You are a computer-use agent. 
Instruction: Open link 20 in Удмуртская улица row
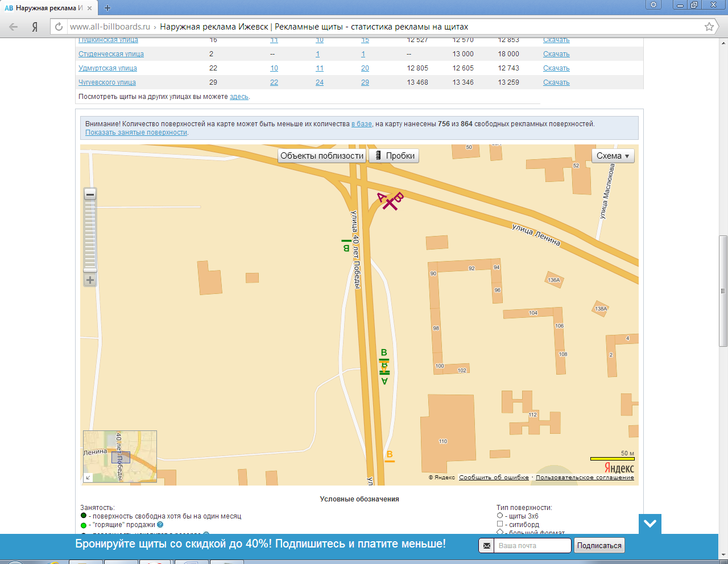(x=365, y=68)
